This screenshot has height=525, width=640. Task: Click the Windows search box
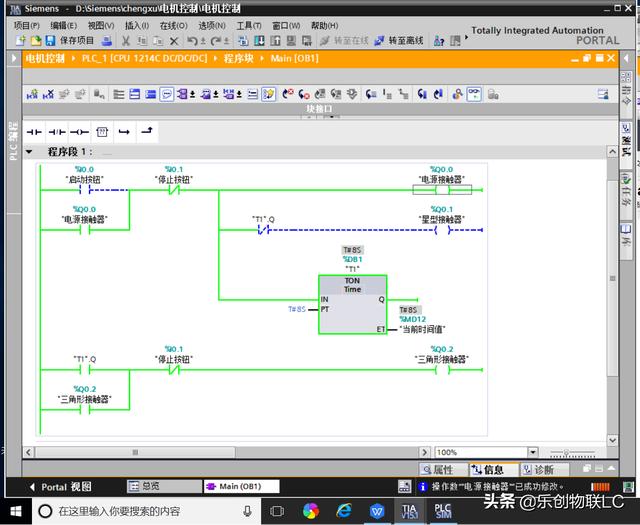(x=147, y=511)
